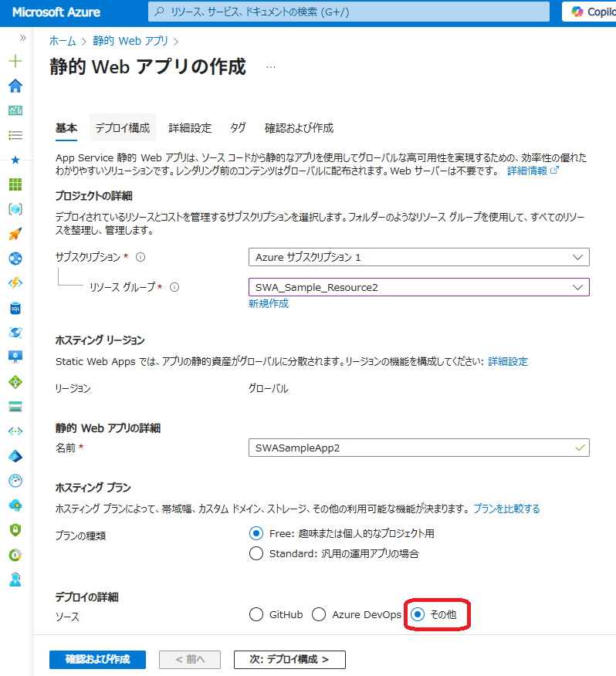616x676 pixels.
Task: Open Defender for Cloud shield icon
Action: tap(15, 530)
